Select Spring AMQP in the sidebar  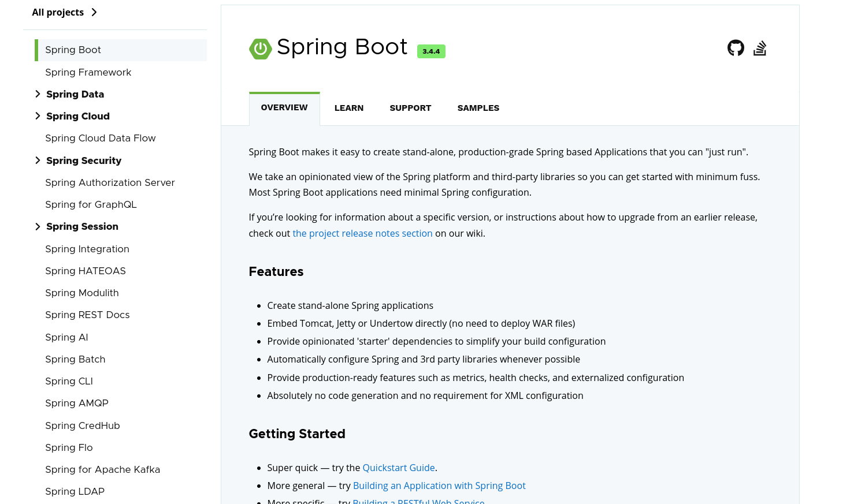(77, 403)
